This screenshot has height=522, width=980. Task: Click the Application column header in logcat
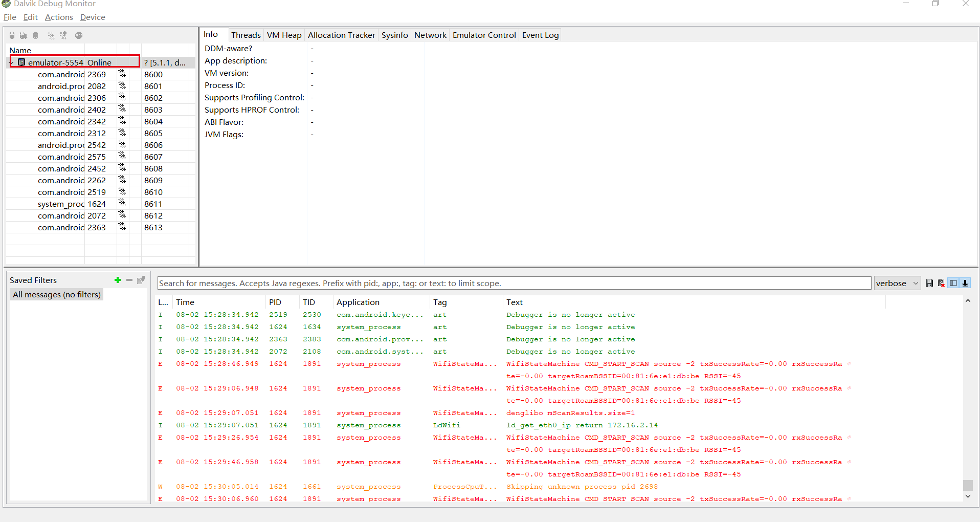[381, 302]
